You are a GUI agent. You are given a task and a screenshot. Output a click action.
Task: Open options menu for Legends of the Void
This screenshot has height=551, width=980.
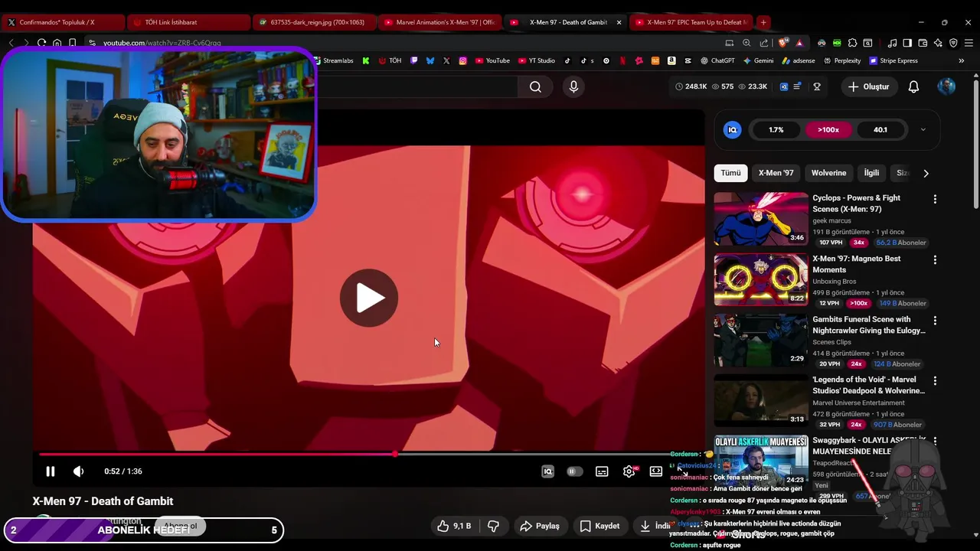[x=935, y=380]
